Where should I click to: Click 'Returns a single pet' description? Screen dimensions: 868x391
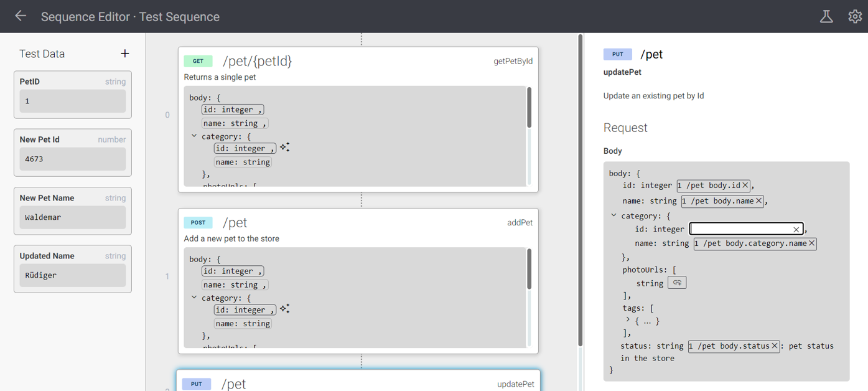click(x=220, y=77)
